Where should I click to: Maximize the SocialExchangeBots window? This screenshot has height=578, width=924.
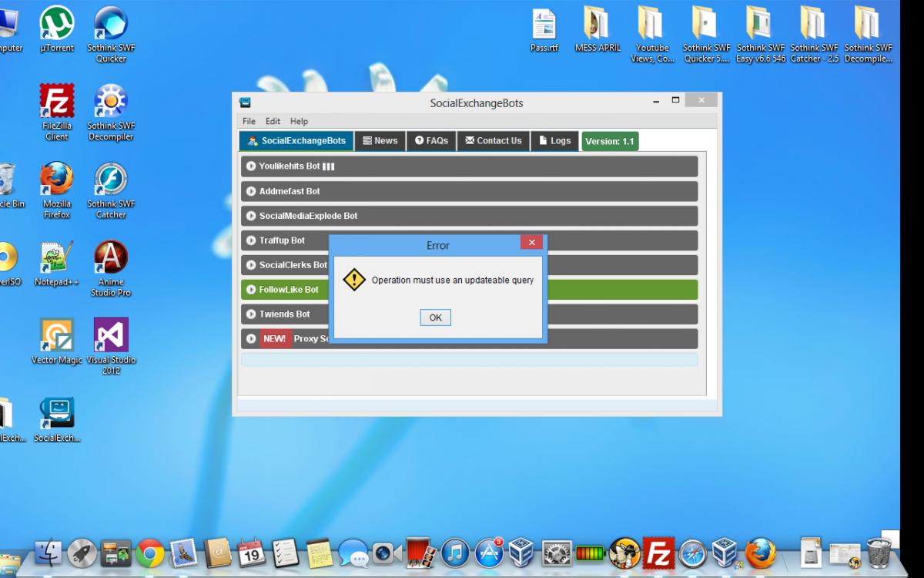point(675,100)
